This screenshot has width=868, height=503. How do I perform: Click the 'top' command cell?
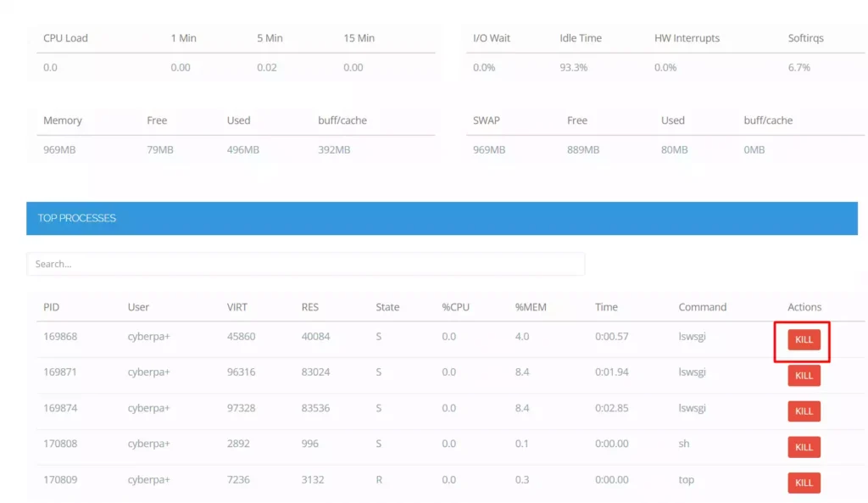pos(687,480)
